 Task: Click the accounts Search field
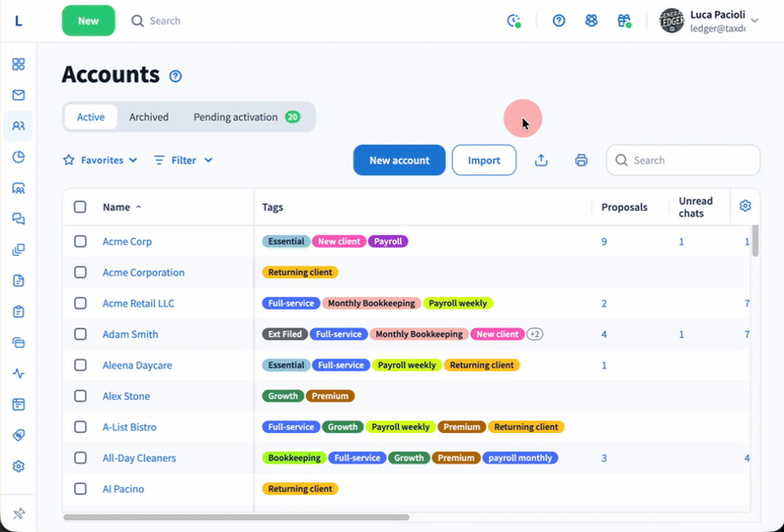click(x=691, y=161)
